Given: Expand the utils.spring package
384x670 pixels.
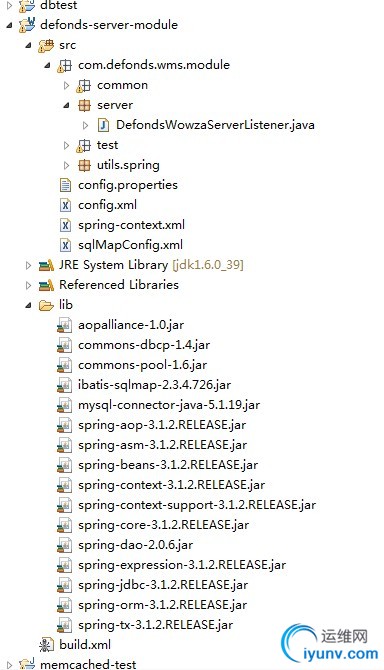Looking at the screenshot, I should click(x=66, y=165).
